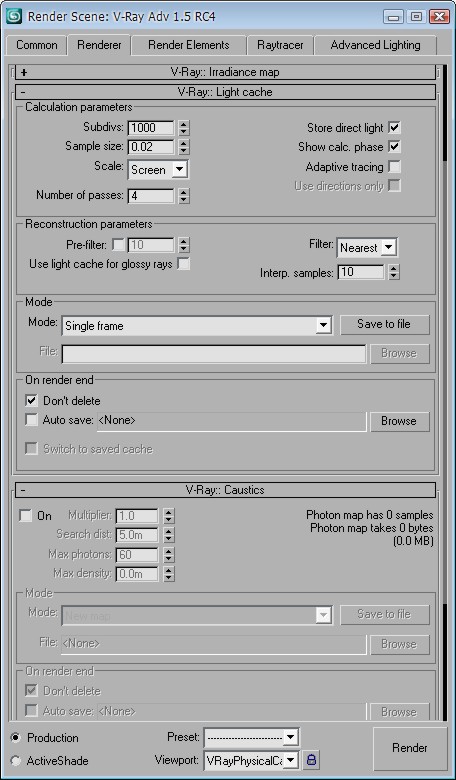This screenshot has width=456, height=780.
Task: Click the light cache Save to file button
Action: click(x=384, y=324)
